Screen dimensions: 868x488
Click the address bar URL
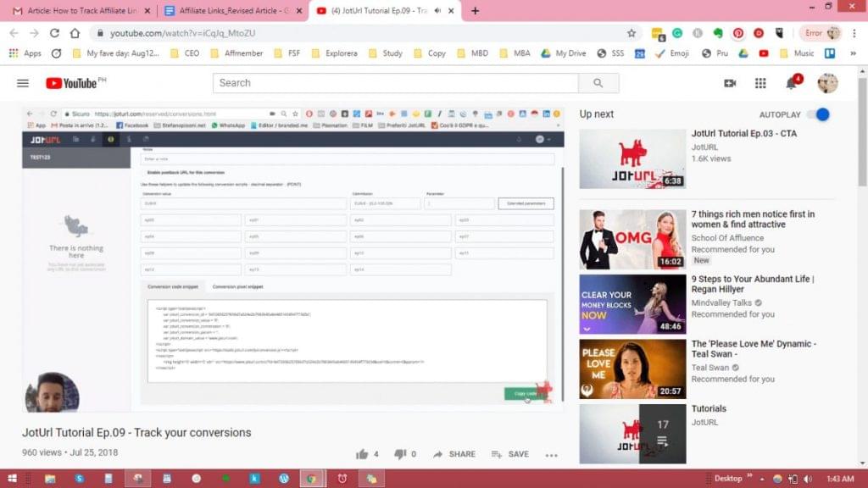coord(183,33)
